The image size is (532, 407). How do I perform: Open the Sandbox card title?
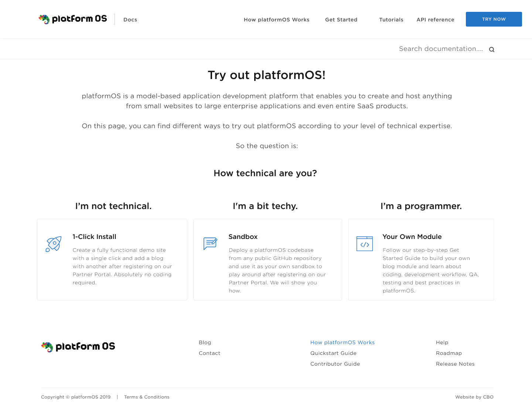[x=243, y=237]
